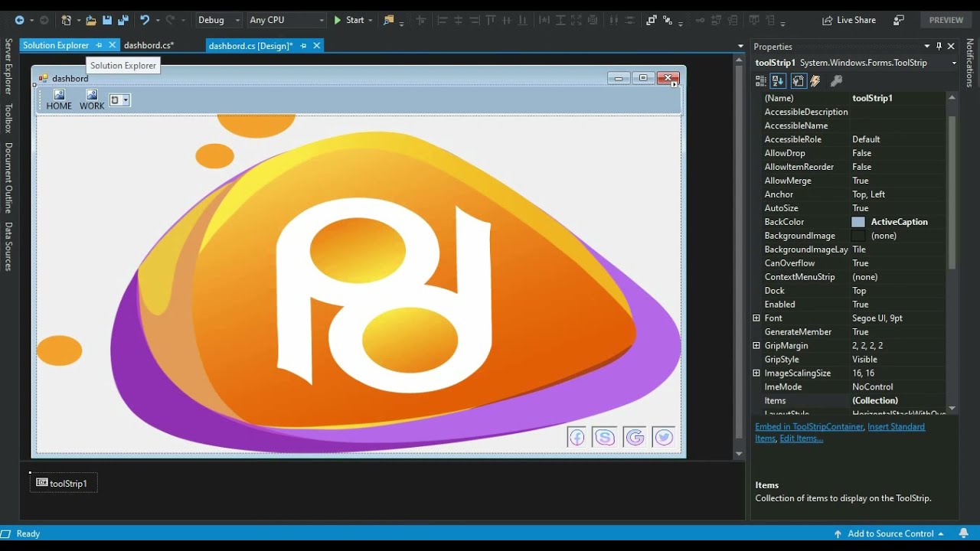
Task: Click the BackColor ActiveCaption color swatch
Action: click(858, 222)
